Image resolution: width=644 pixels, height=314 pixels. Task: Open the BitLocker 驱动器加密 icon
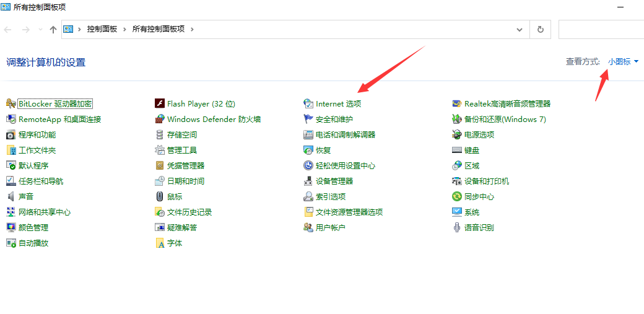coord(11,103)
